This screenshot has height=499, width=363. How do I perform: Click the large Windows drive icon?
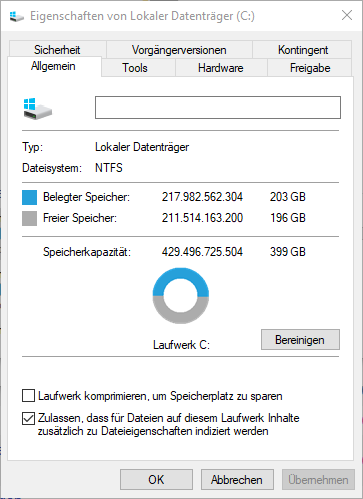tap(38, 109)
